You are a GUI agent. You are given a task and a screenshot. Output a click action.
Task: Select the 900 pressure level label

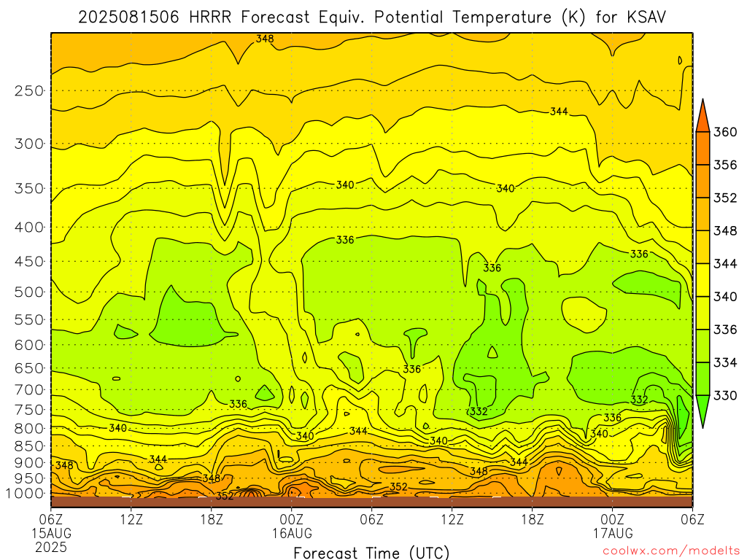(x=29, y=462)
